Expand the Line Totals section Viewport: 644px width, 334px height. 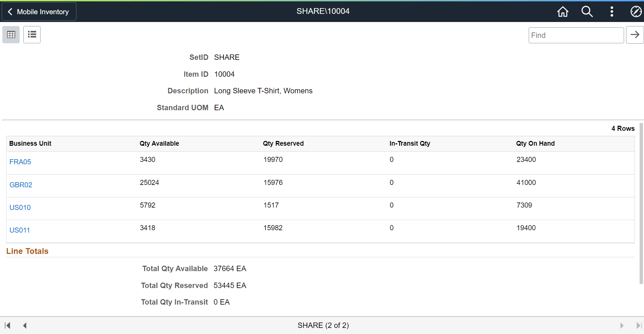tap(27, 251)
